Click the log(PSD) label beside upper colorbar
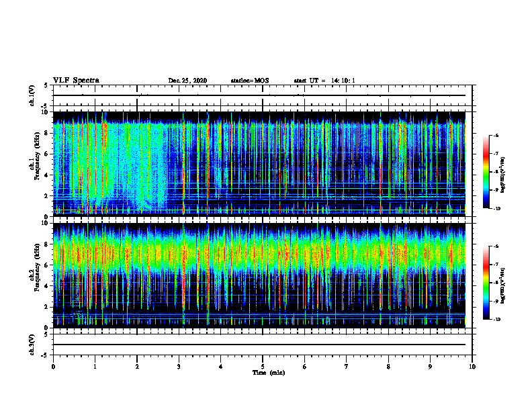Screen dimensions: 532x411 pyautogui.click(x=504, y=175)
